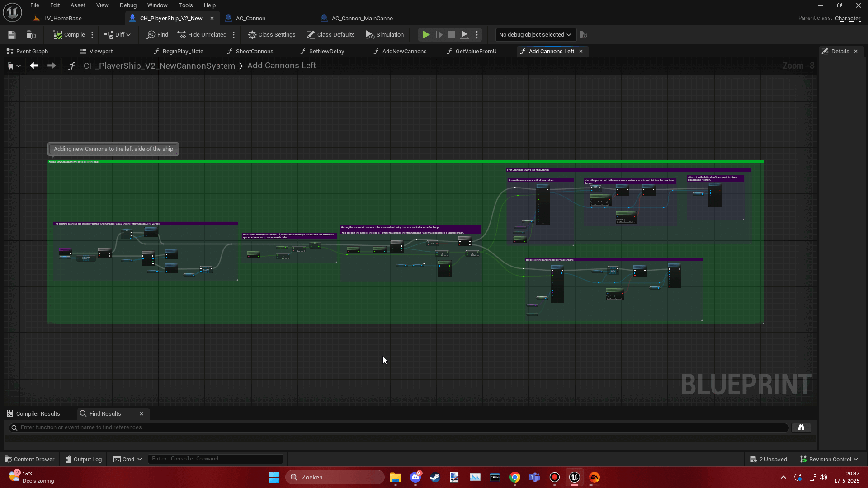Open compile options three-dot menu
This screenshot has height=488, width=868.
click(92, 35)
